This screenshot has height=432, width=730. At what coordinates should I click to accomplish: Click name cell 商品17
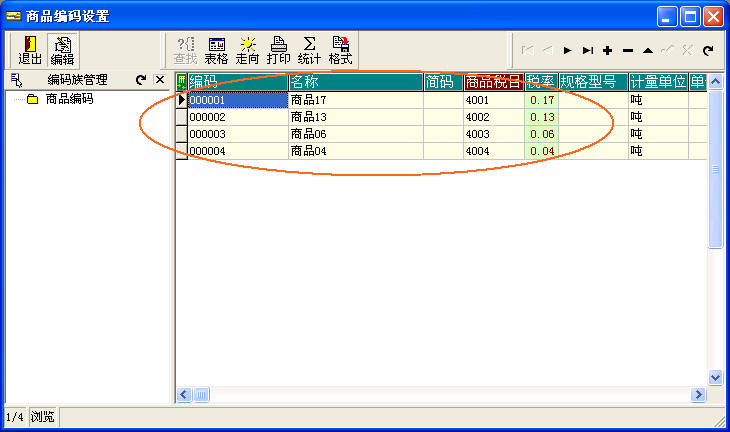356,100
